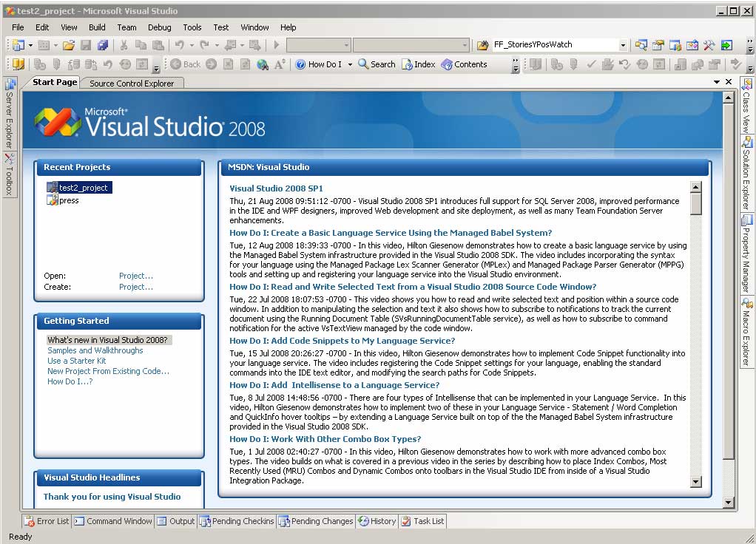Open How Do I: Add Code Snippets article
This screenshot has height=544, width=756.
[x=342, y=341]
